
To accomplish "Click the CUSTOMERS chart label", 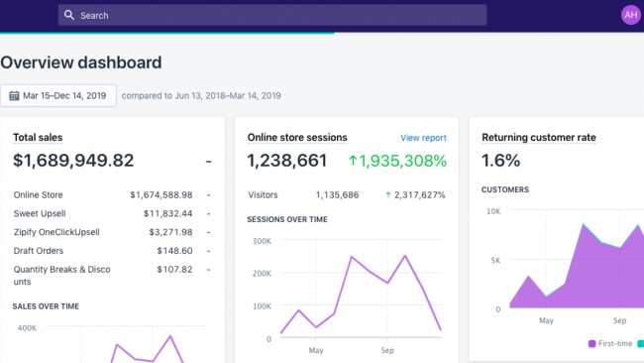I will point(504,189).
